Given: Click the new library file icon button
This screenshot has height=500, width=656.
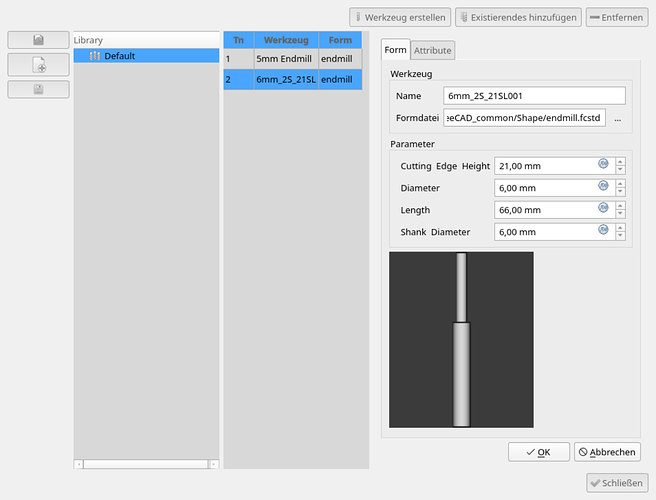Looking at the screenshot, I should point(38,65).
